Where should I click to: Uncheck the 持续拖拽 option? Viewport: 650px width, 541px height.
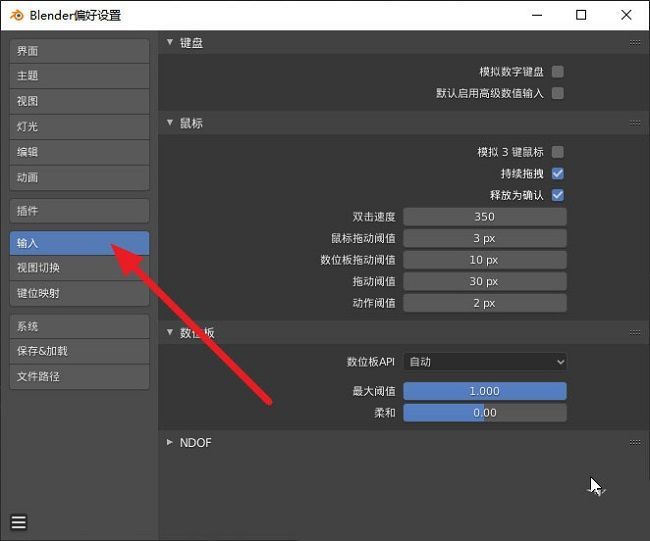[x=558, y=173]
